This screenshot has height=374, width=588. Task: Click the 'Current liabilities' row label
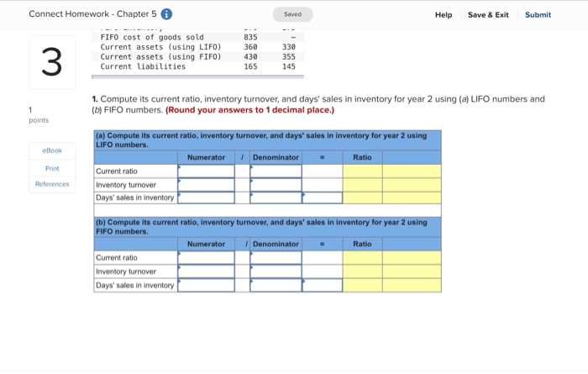tap(143, 66)
